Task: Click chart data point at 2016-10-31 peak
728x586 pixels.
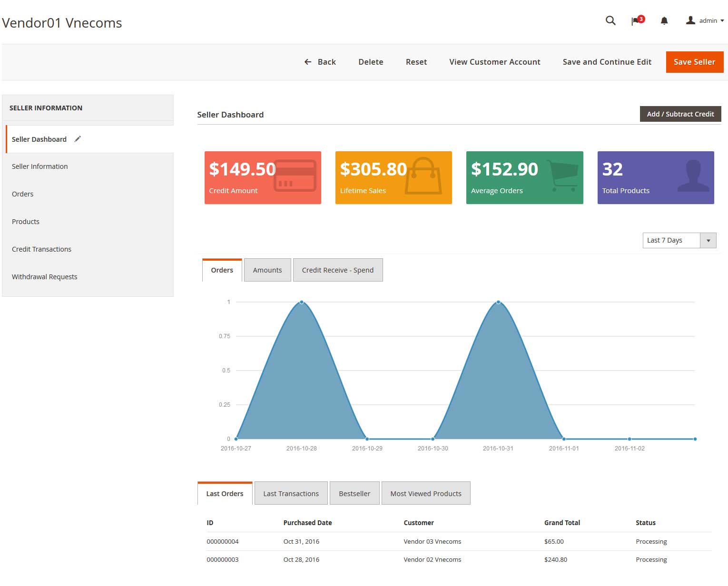Action: coord(498,302)
